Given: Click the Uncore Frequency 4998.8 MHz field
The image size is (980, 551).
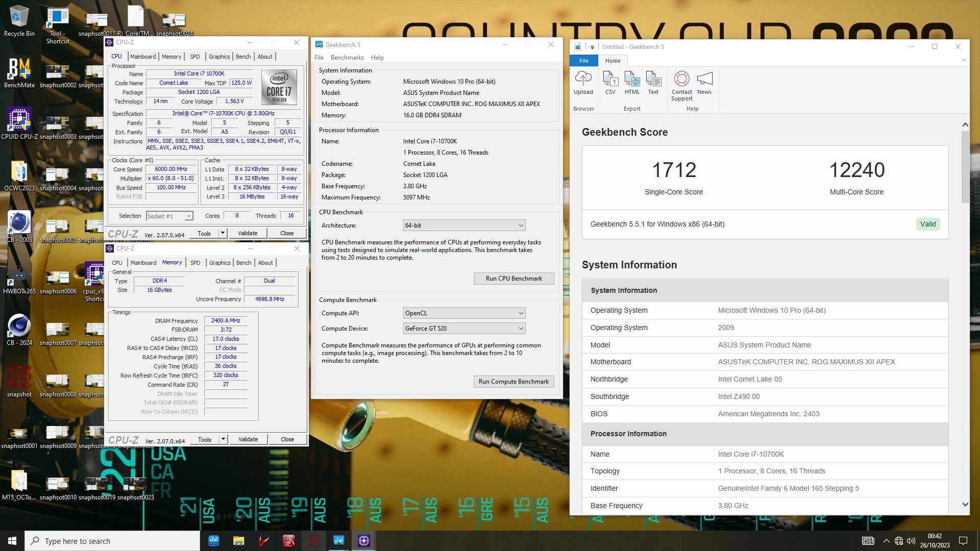Looking at the screenshot, I should [269, 299].
